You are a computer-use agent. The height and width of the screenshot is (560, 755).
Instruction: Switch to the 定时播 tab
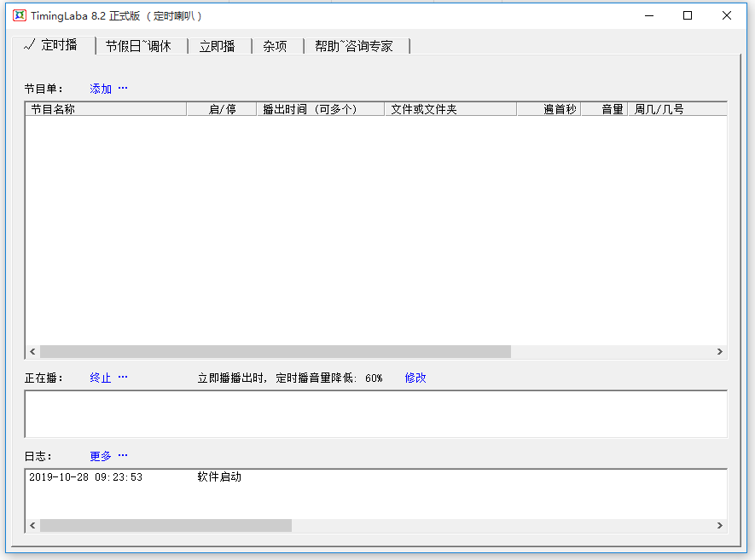pos(53,45)
